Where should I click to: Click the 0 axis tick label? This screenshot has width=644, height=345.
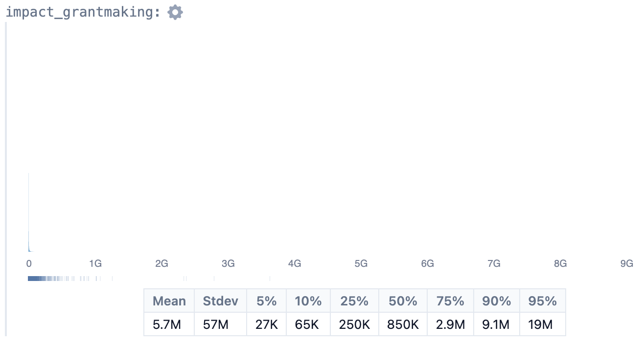tap(29, 264)
